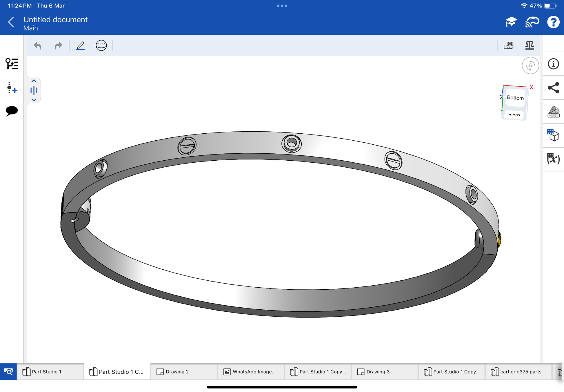Image resolution: width=564 pixels, height=392 pixels.
Task: Open the measure tool
Action: (508, 46)
